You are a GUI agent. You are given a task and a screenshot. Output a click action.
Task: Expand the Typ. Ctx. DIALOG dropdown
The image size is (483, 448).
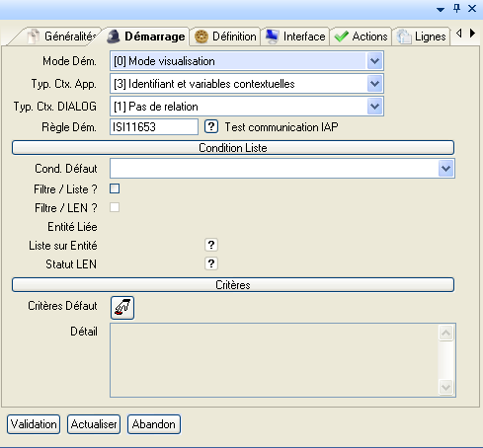click(374, 107)
